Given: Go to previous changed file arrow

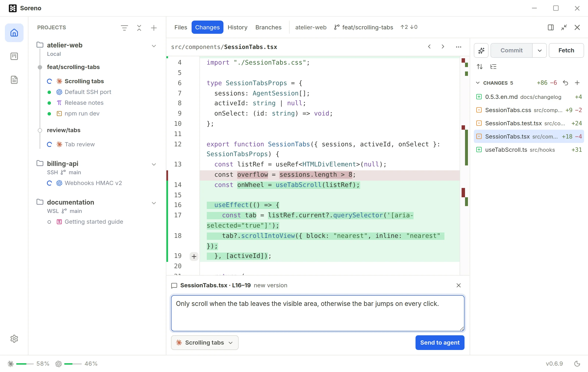Looking at the screenshot, I should [429, 46].
